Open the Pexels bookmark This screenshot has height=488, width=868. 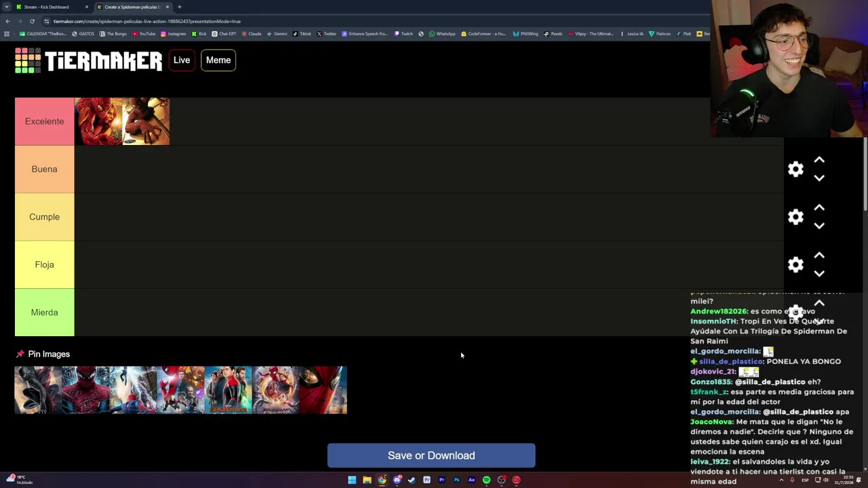(553, 34)
